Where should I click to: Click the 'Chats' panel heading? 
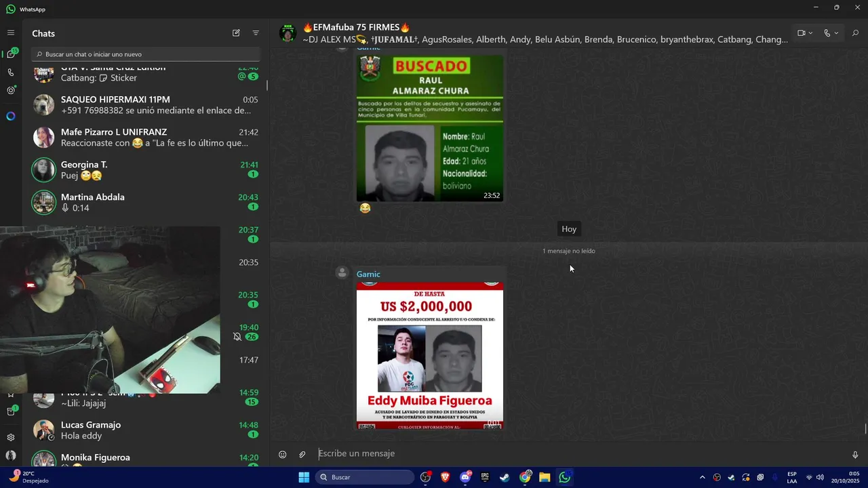click(43, 33)
